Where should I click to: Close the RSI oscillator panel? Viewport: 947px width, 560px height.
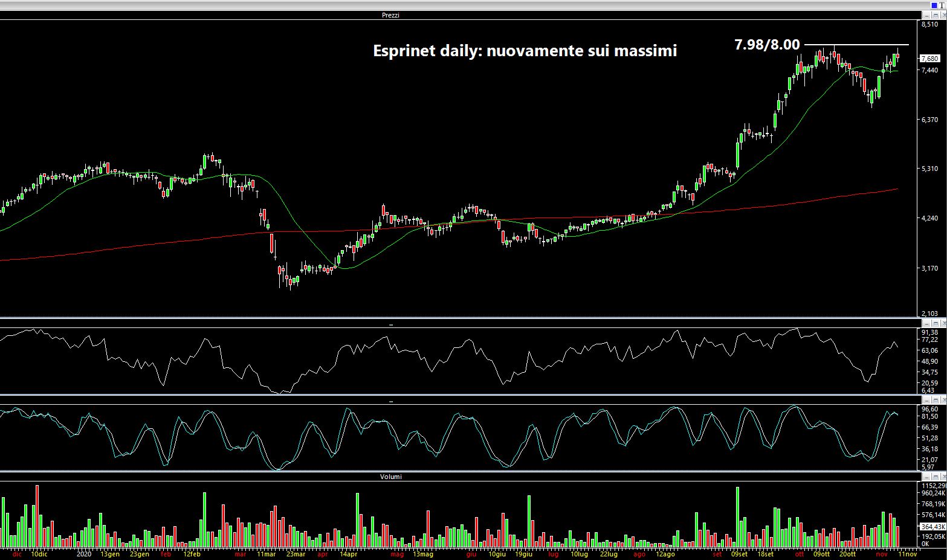click(943, 324)
